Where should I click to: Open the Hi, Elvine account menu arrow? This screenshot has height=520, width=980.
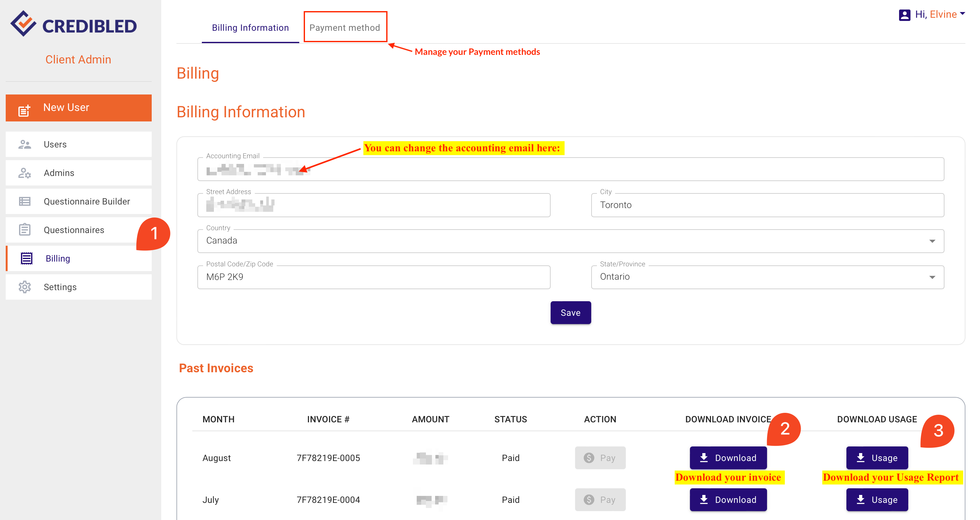[x=963, y=14]
